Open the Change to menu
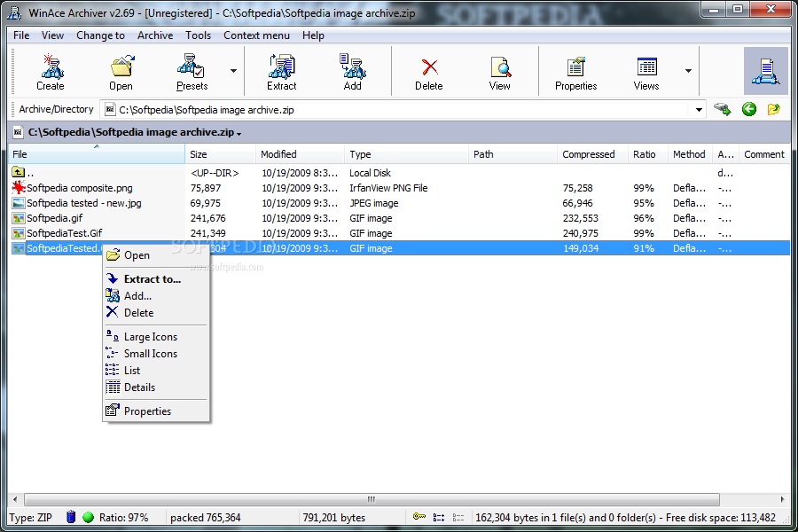This screenshot has width=798, height=532. [x=100, y=35]
